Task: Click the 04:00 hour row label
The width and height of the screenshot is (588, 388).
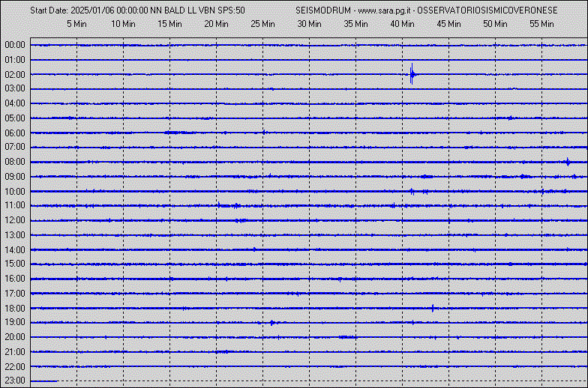Action: (15, 103)
